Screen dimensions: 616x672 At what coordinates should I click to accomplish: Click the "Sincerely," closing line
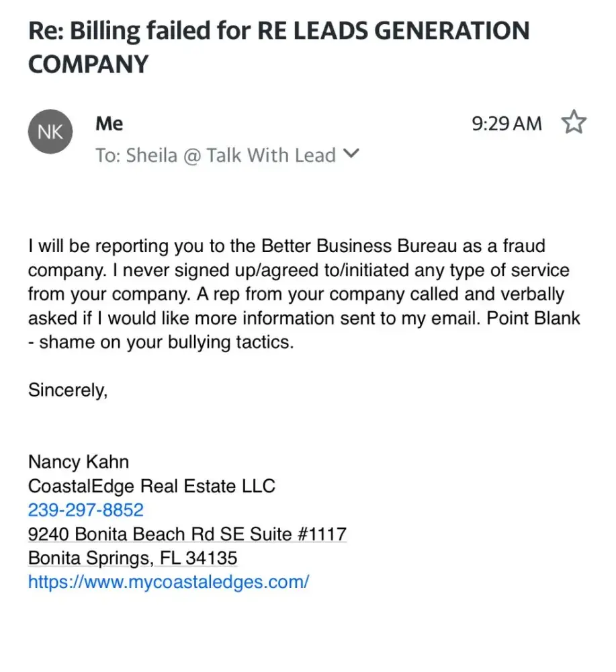click(x=68, y=390)
